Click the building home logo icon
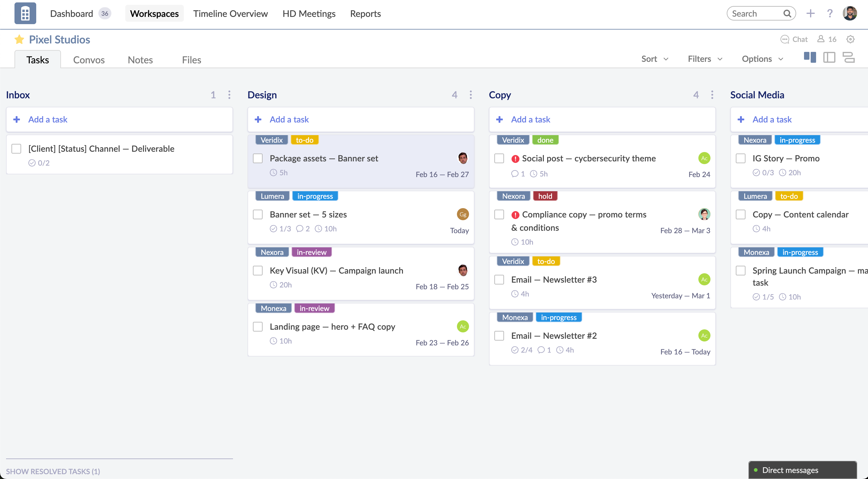Image resolution: width=868 pixels, height=479 pixels. (x=25, y=14)
